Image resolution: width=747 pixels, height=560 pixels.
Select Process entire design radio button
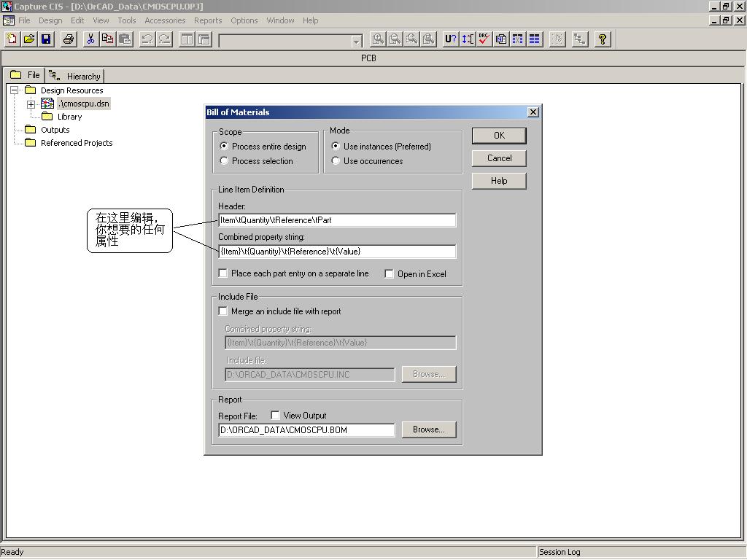(224, 146)
